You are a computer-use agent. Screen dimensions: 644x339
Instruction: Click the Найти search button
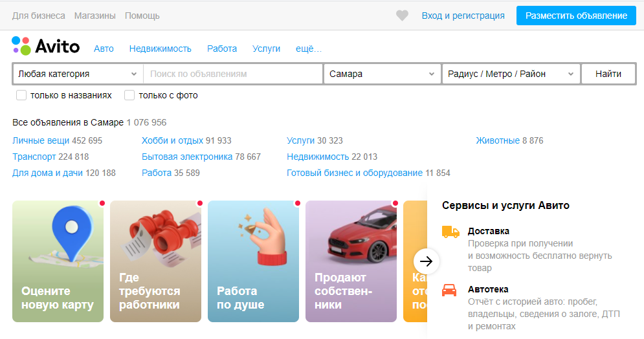point(608,74)
